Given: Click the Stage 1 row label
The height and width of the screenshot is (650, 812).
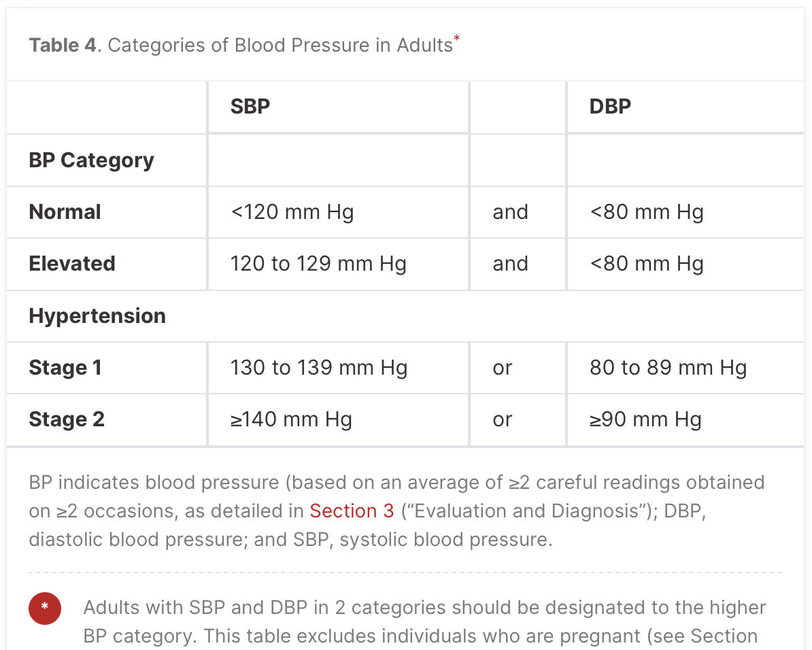Looking at the screenshot, I should point(65,368).
